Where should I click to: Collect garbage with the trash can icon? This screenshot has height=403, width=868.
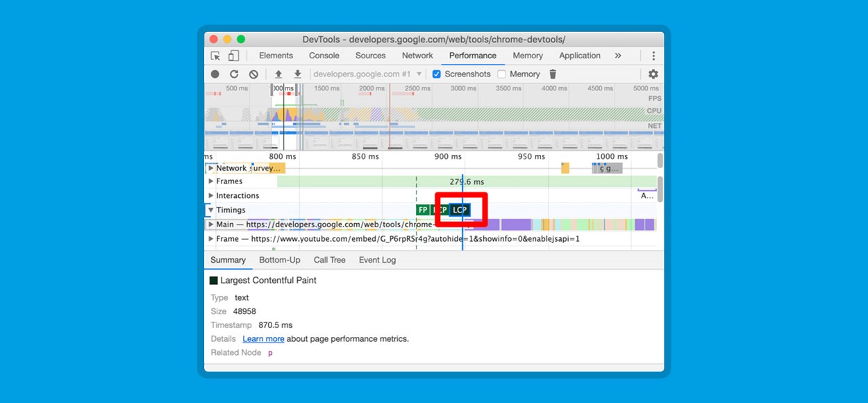click(x=553, y=74)
